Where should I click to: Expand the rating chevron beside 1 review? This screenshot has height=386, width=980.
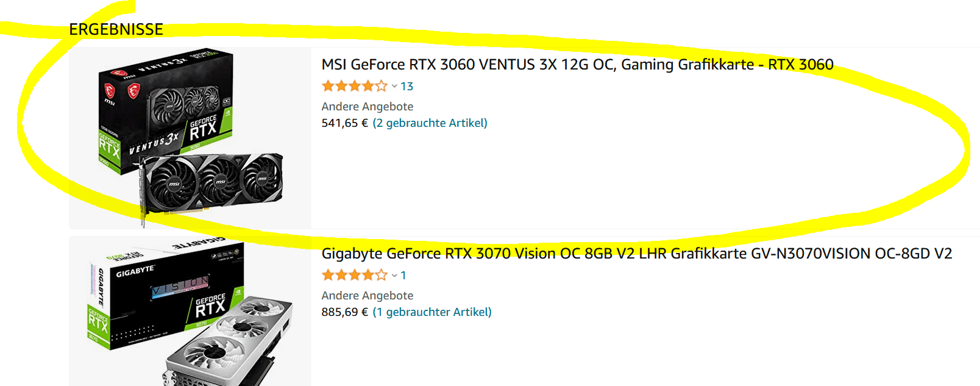(394, 276)
